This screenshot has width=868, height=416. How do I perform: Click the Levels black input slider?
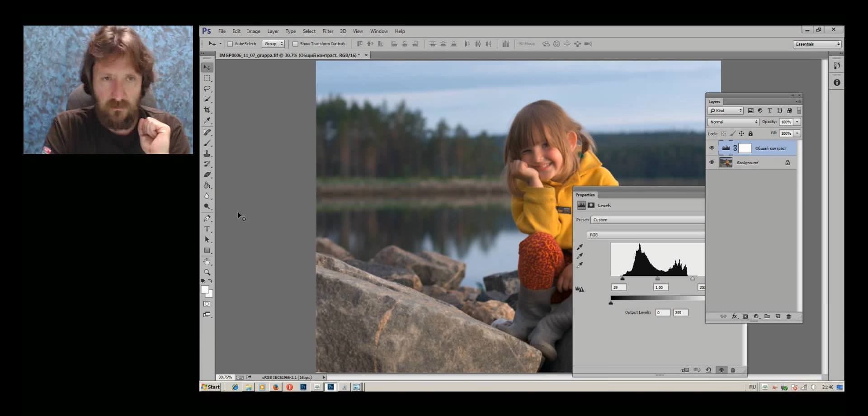pos(623,279)
